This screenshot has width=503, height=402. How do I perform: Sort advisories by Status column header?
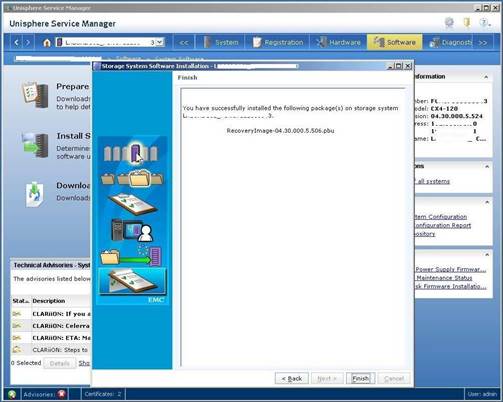click(21, 301)
